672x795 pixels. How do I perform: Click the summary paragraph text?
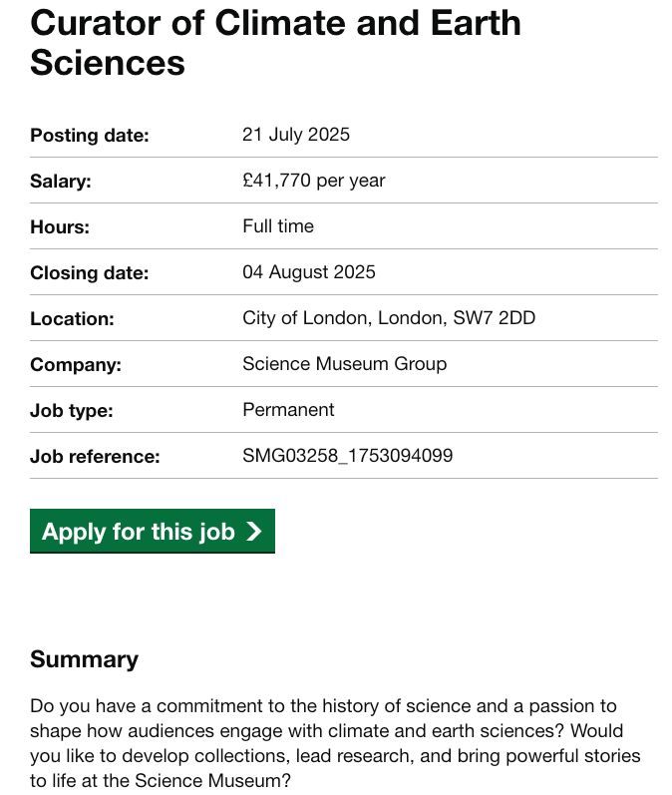click(x=335, y=743)
